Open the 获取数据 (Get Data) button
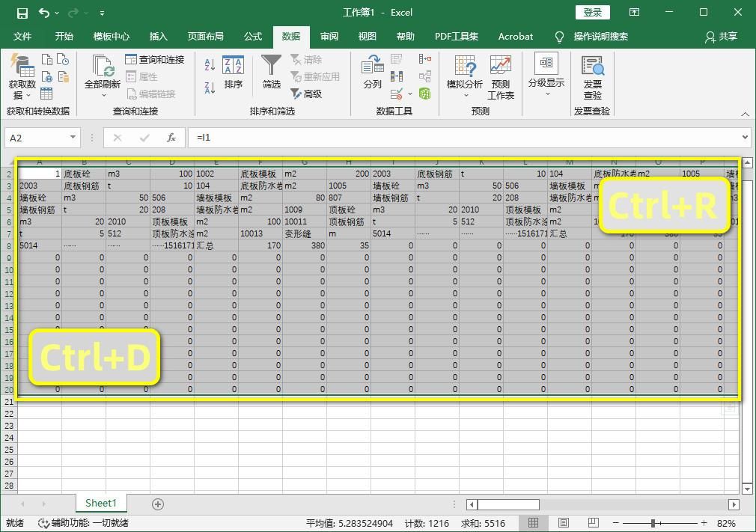The image size is (756, 532). click(22, 77)
